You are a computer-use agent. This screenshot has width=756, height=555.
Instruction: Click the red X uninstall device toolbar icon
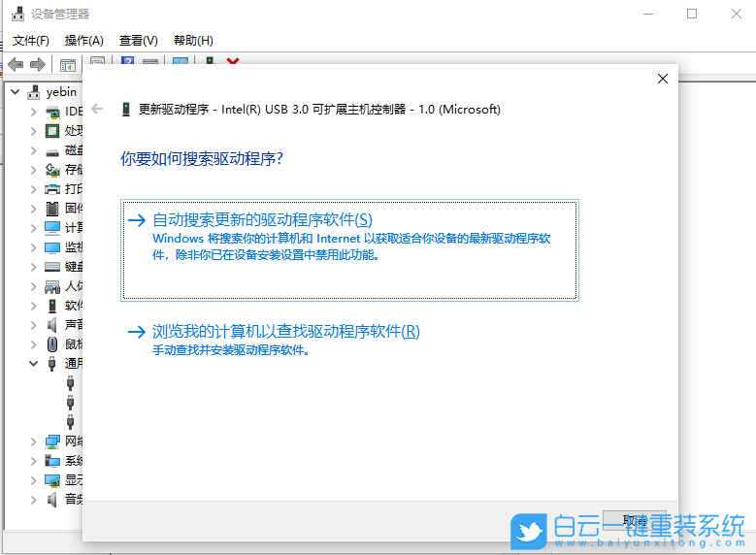coord(233,61)
